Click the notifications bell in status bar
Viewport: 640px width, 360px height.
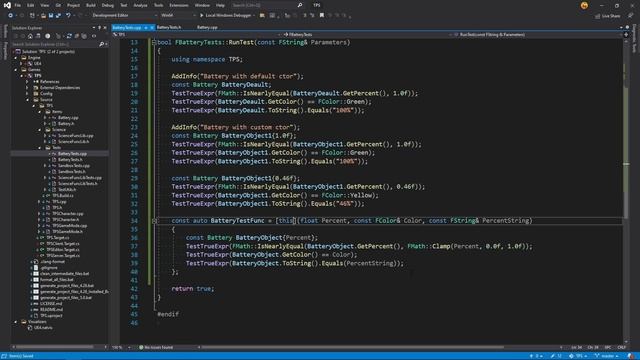coord(630,356)
